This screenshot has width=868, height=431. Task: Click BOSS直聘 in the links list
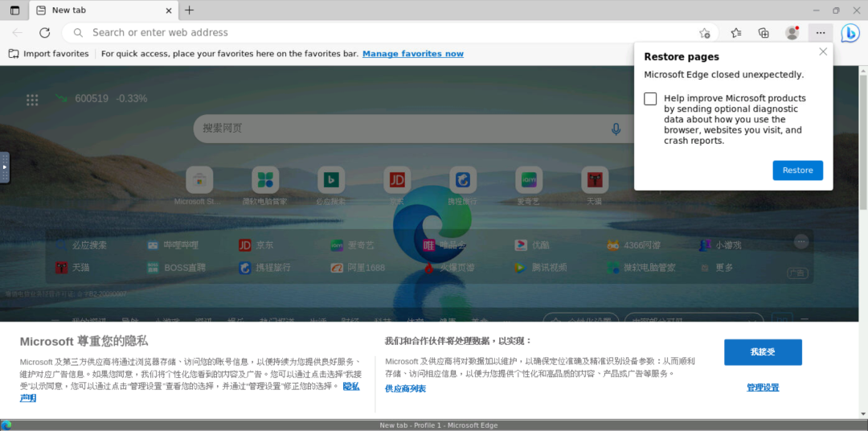(x=176, y=268)
